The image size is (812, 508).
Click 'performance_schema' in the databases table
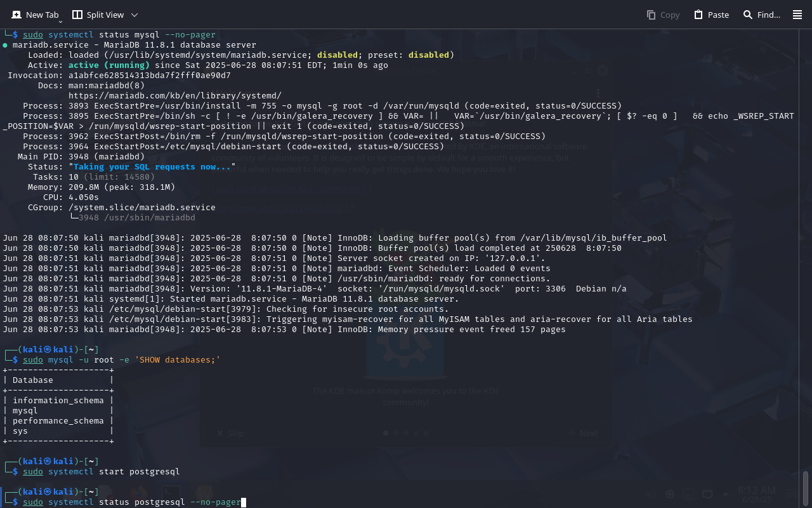coord(58,421)
